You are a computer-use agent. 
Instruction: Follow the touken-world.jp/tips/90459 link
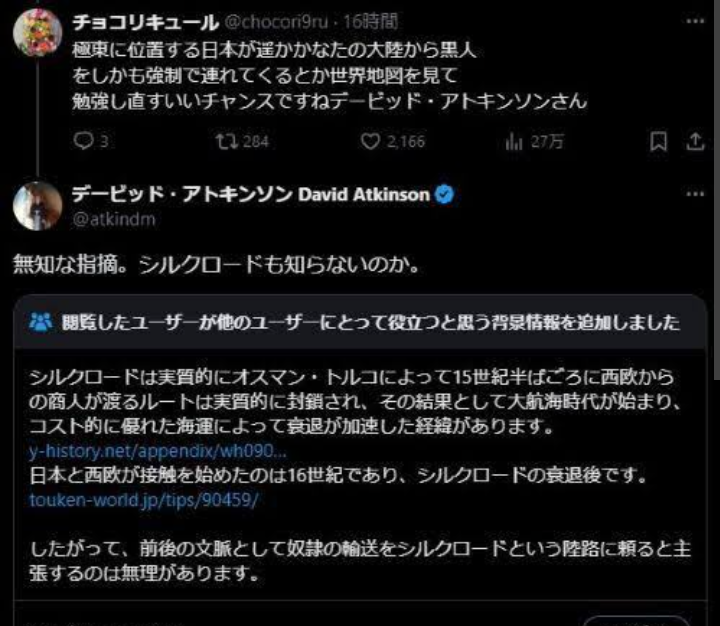[x=144, y=500]
